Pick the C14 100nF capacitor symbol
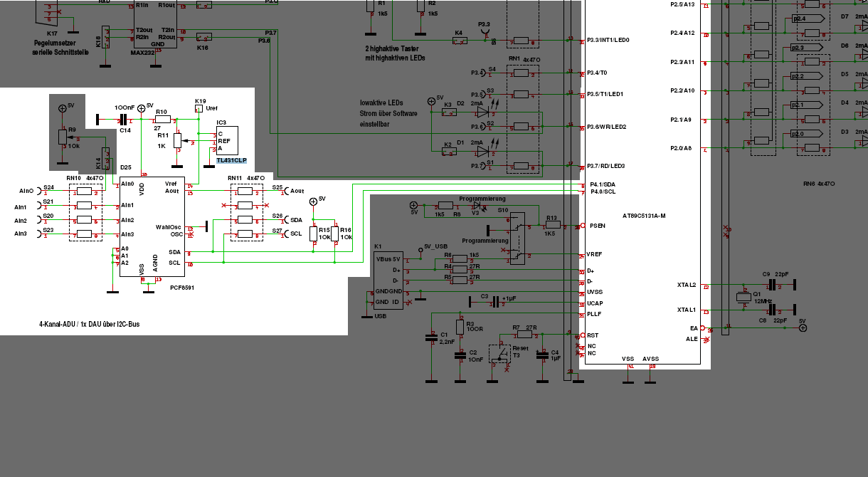868x477 pixels. point(122,121)
